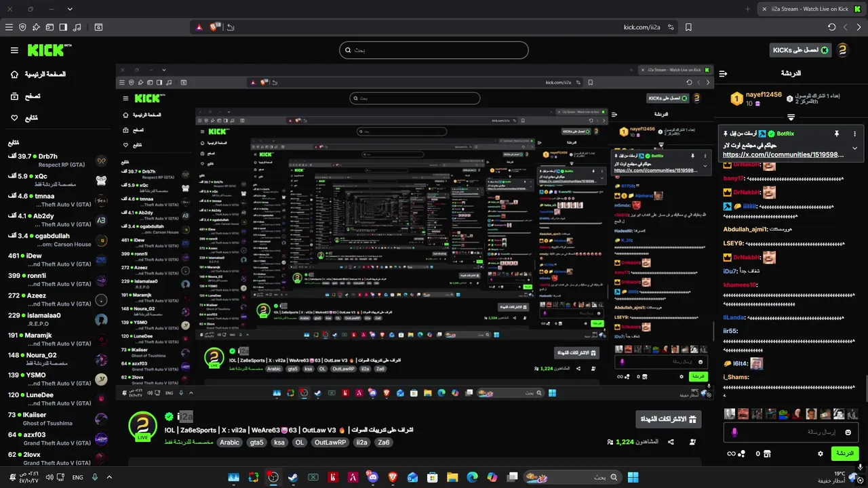Click the Get KICKs button
This screenshot has height=488, width=868.
pyautogui.click(x=800, y=50)
